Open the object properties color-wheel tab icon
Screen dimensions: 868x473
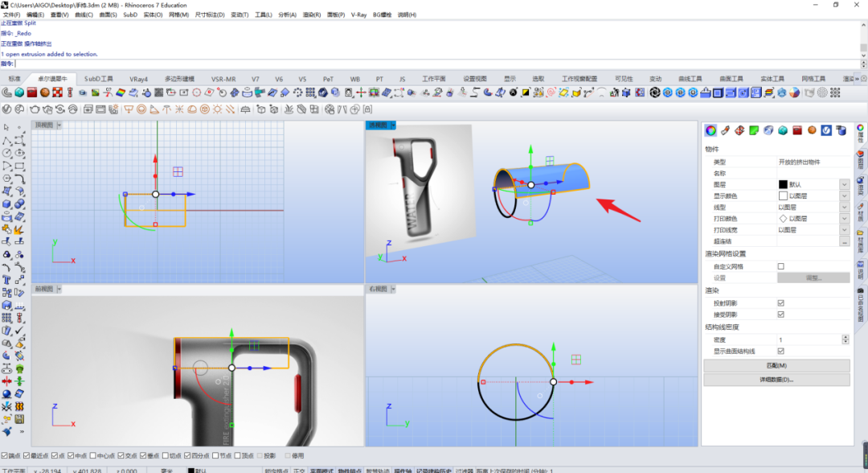[x=710, y=130]
